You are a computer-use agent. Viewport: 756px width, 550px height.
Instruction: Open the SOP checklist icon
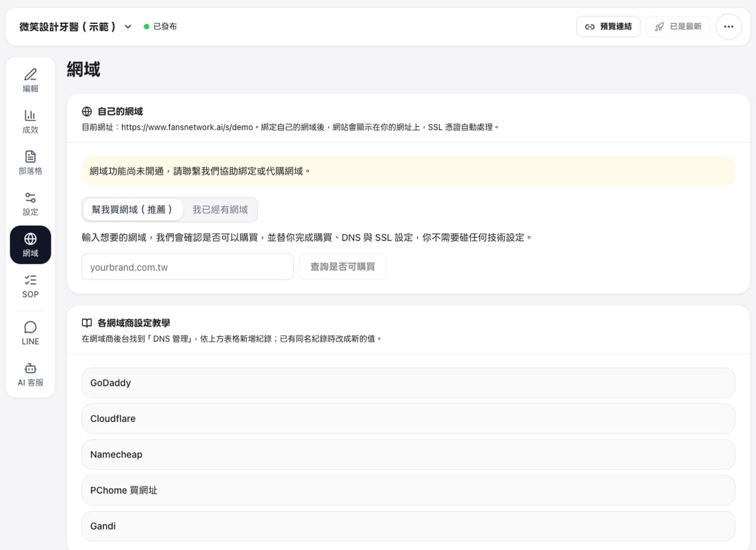pyautogui.click(x=30, y=280)
